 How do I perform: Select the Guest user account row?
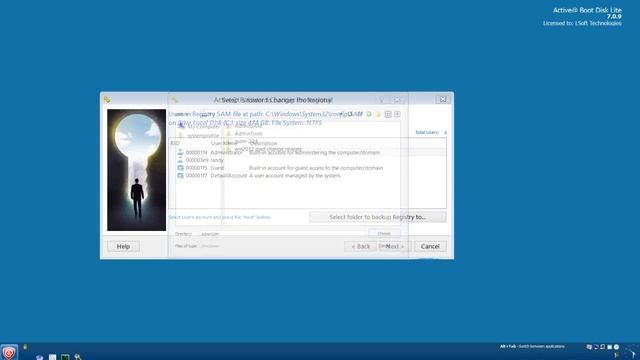pyautogui.click(x=308, y=168)
